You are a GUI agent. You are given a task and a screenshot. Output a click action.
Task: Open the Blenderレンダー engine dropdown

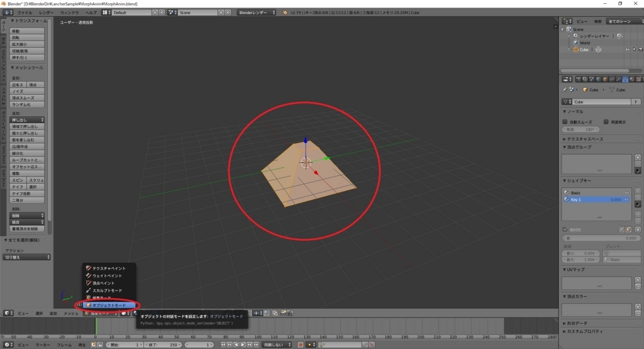click(257, 13)
